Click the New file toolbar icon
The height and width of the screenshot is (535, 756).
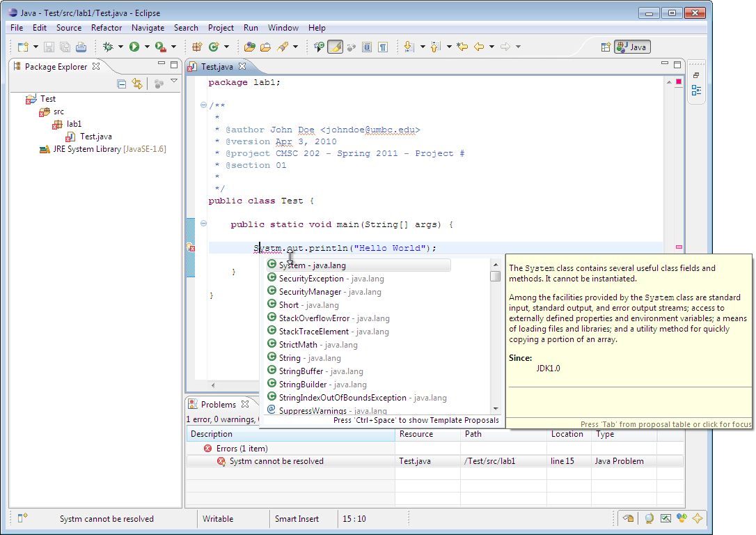[x=23, y=47]
